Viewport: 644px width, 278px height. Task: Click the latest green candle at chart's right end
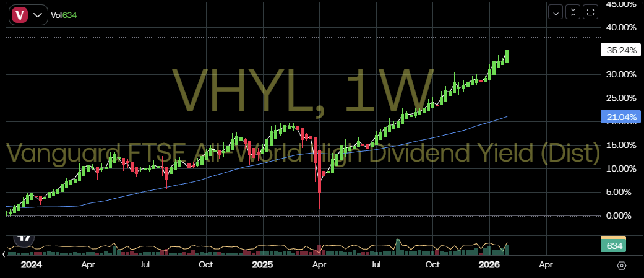click(x=507, y=56)
